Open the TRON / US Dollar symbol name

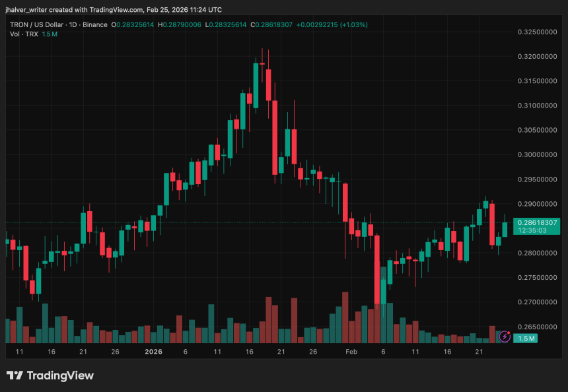click(x=36, y=24)
